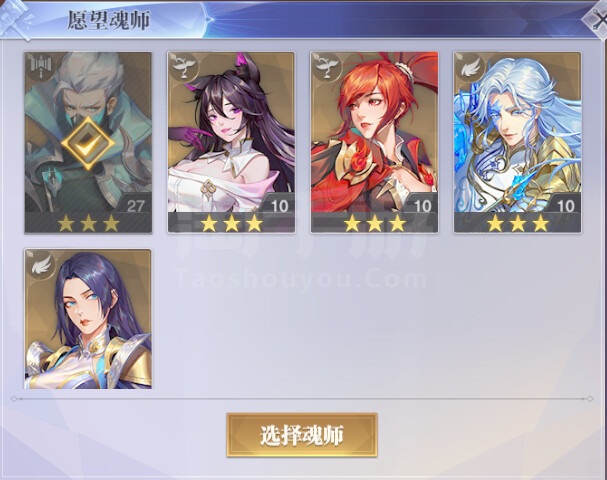
Task: Click the wing class icon on the blue-haired male card
Action: (469, 66)
